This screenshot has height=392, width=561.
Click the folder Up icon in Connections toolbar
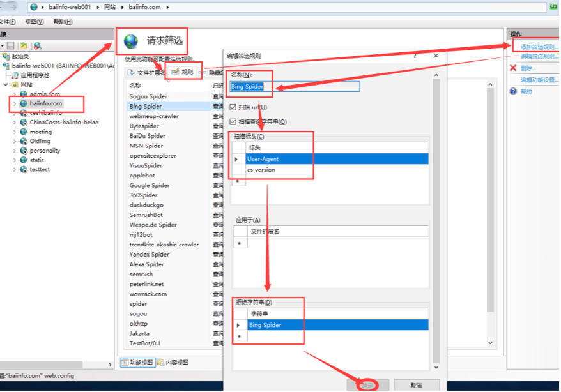click(x=24, y=46)
